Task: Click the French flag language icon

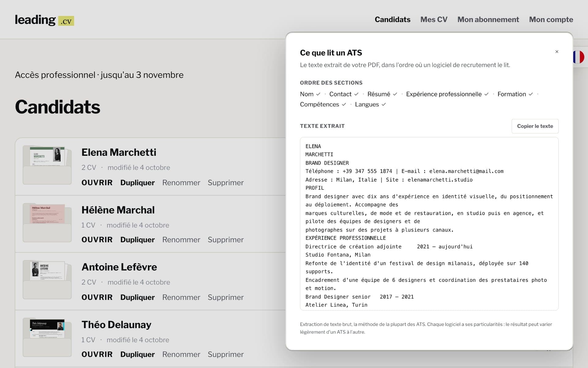Action: (579, 57)
